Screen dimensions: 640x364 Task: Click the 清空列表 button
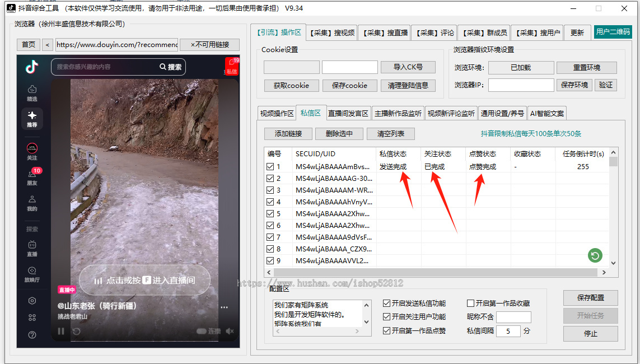[391, 134]
